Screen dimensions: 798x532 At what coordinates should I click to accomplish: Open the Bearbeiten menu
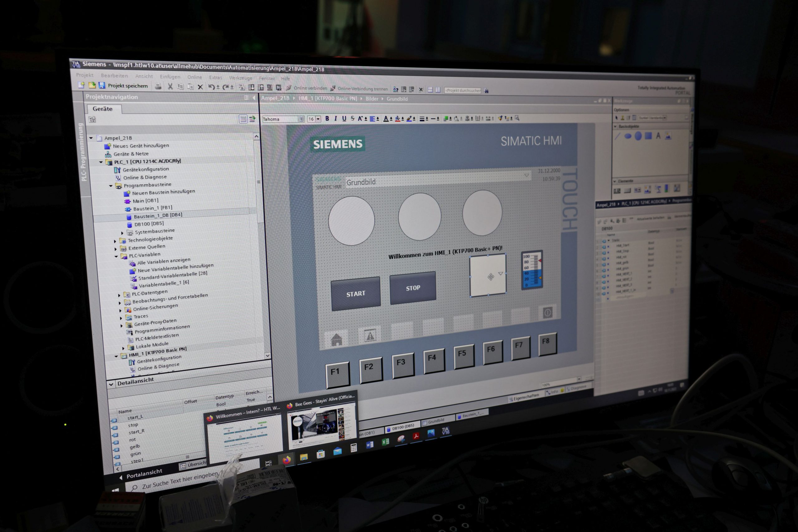click(114, 76)
